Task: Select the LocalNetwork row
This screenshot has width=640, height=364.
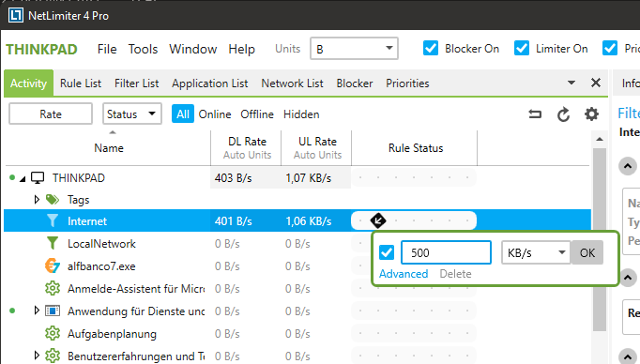Action: click(297, 244)
